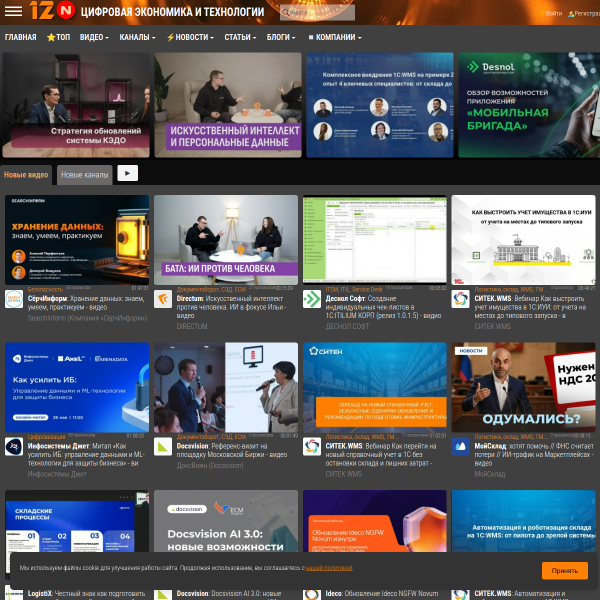The width and height of the screenshot is (600, 600).
Task: Open the Как усилить ИБ video thumbnail
Action: click(x=77, y=387)
